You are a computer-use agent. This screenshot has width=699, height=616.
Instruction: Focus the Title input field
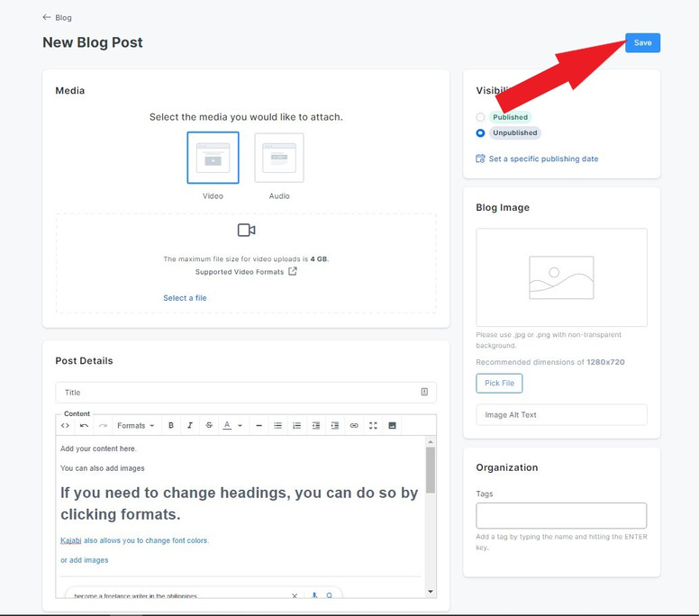(x=246, y=393)
